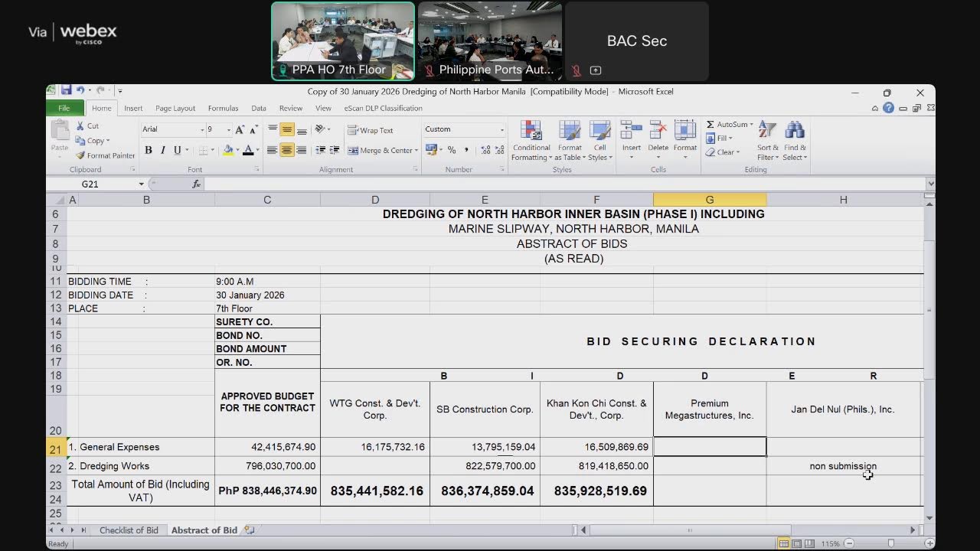Viewport: 980px width, 551px height.
Task: Select the BAC Sec participant tile
Action: click(x=637, y=41)
